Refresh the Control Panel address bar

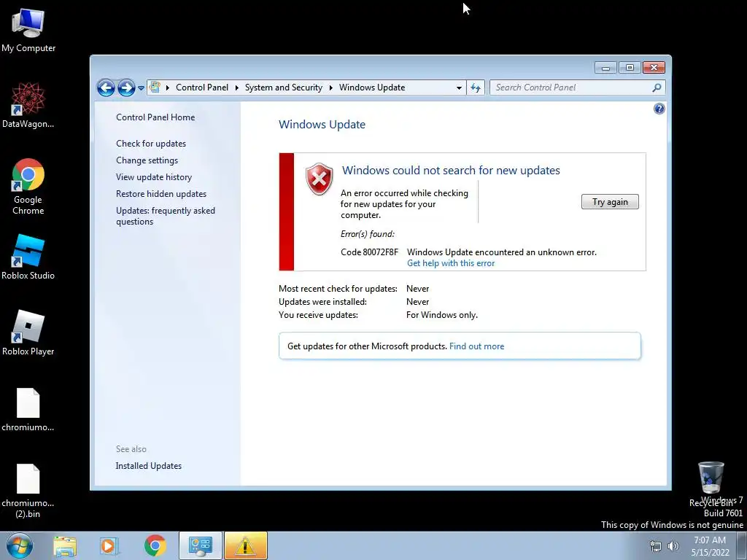click(476, 87)
